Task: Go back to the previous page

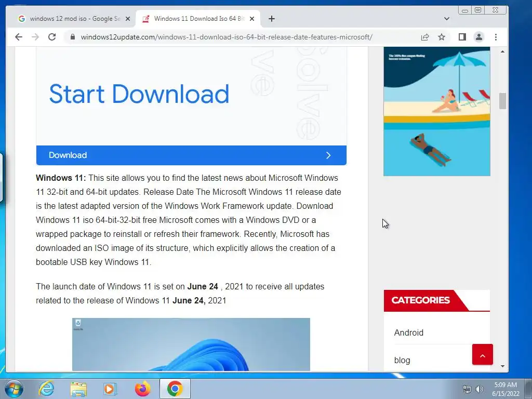Action: coord(19,37)
